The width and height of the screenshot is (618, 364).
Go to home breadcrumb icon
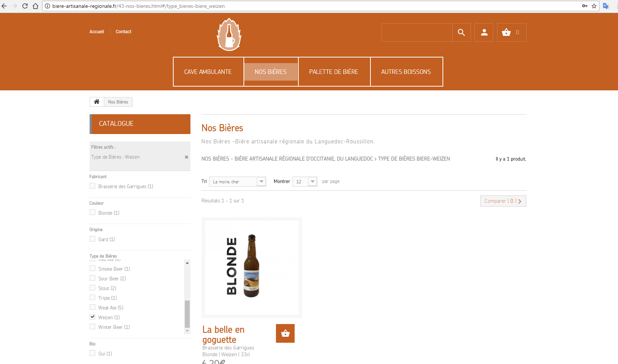97,102
